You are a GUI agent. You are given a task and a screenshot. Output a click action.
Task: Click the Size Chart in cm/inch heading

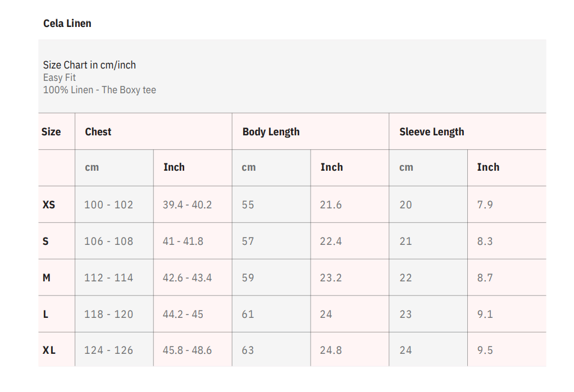click(89, 65)
